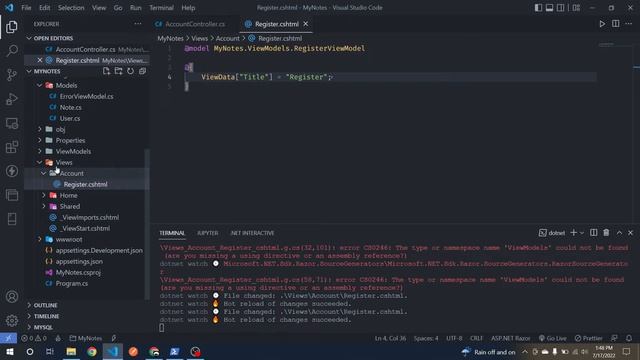Open the Manage gear icon
Viewport: 640px width, 360px height.
12,320
